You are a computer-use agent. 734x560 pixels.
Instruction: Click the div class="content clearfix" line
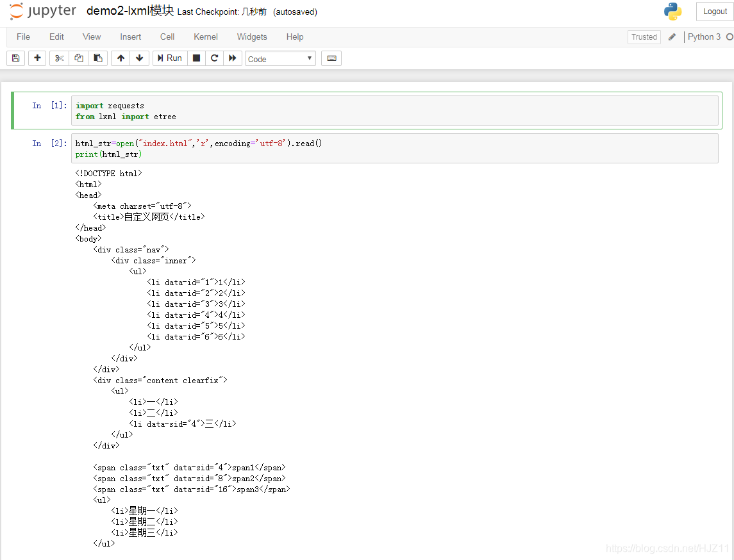(160, 380)
